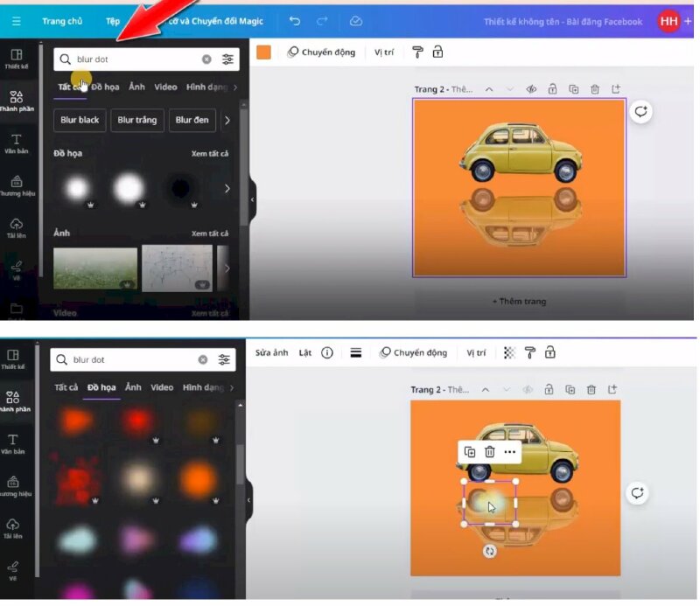Open the line weight icon beside Chuyển động
This screenshot has width=700, height=606.
tap(356, 352)
